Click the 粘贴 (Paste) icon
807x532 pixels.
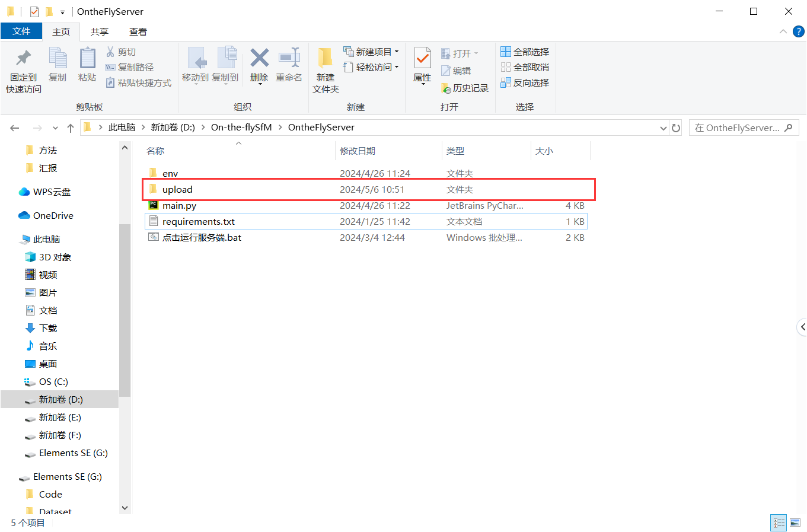tap(87, 62)
